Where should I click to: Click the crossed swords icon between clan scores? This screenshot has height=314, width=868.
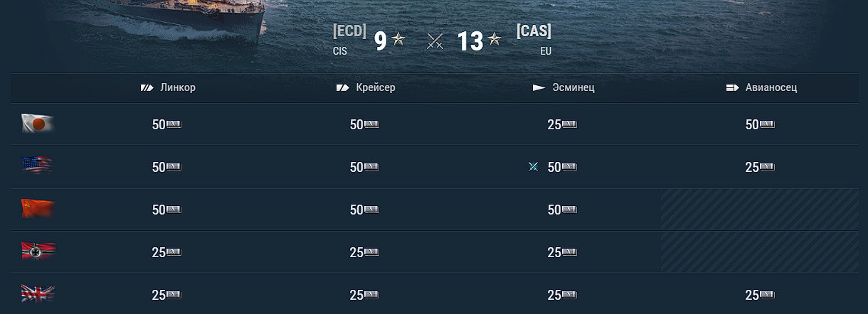pos(435,42)
